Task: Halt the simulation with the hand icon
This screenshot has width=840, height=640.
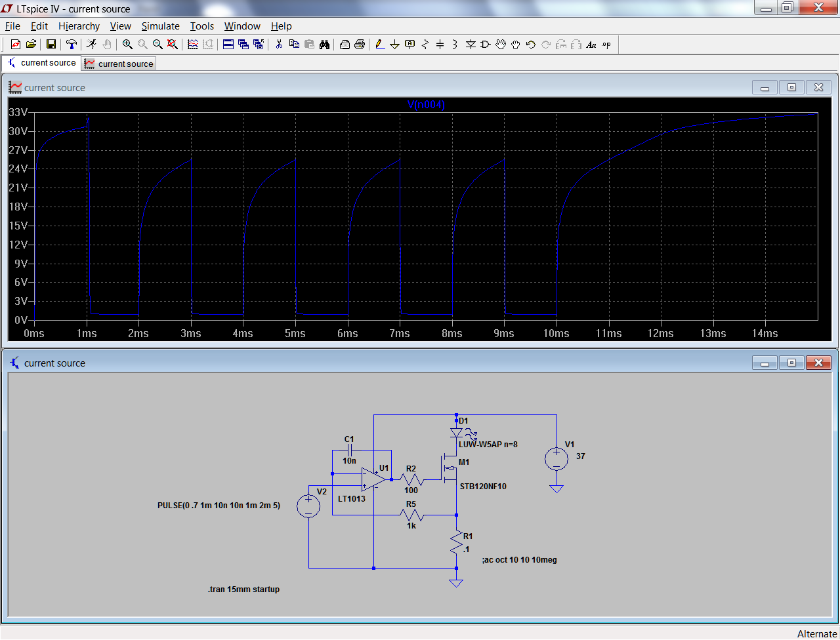Action: (107, 45)
